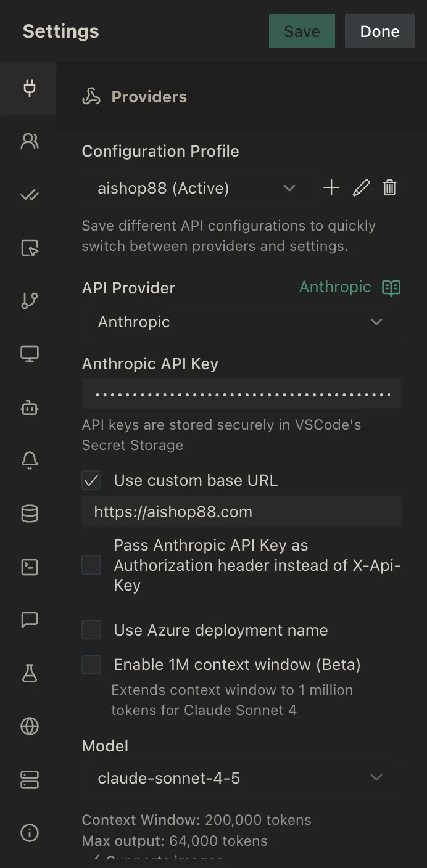Click the About info icon in sidebar
Screen dimensions: 427x868
(28, 833)
